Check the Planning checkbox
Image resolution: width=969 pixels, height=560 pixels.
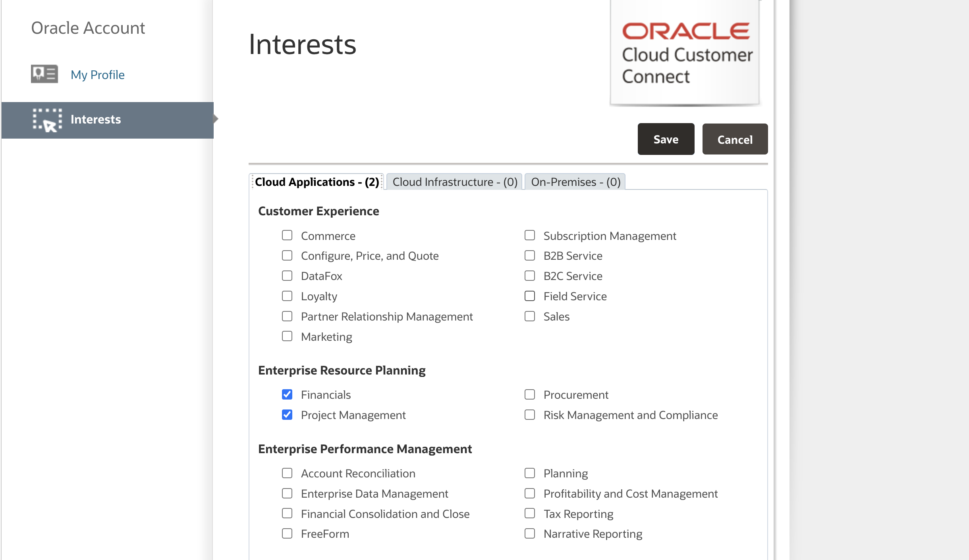[530, 473]
